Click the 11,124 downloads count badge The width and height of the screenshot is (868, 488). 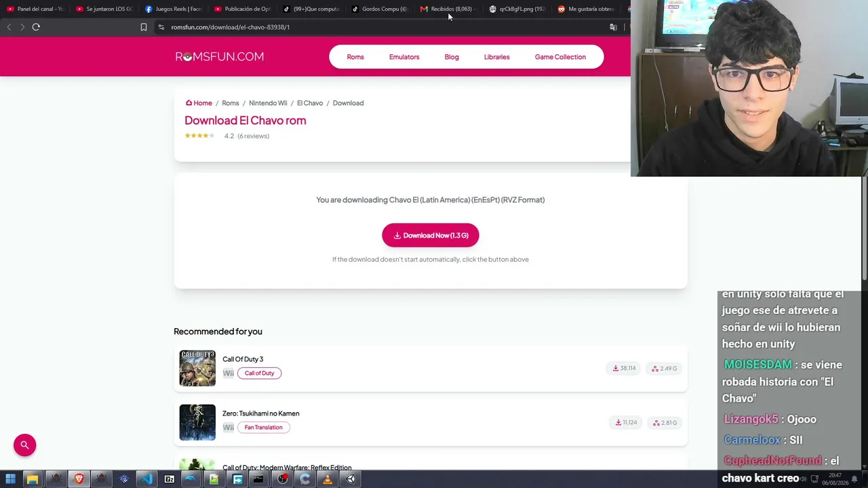(625, 422)
